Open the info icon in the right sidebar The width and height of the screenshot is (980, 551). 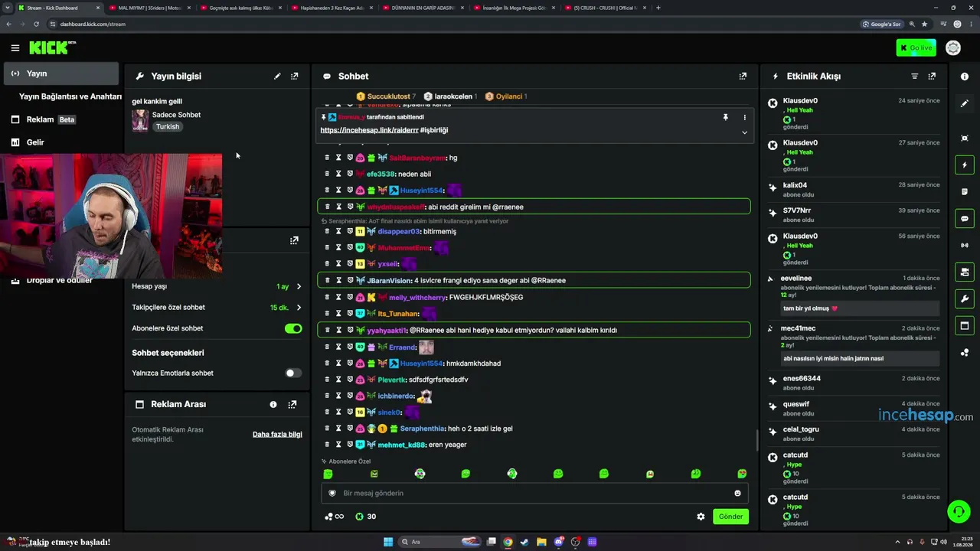coord(965,77)
